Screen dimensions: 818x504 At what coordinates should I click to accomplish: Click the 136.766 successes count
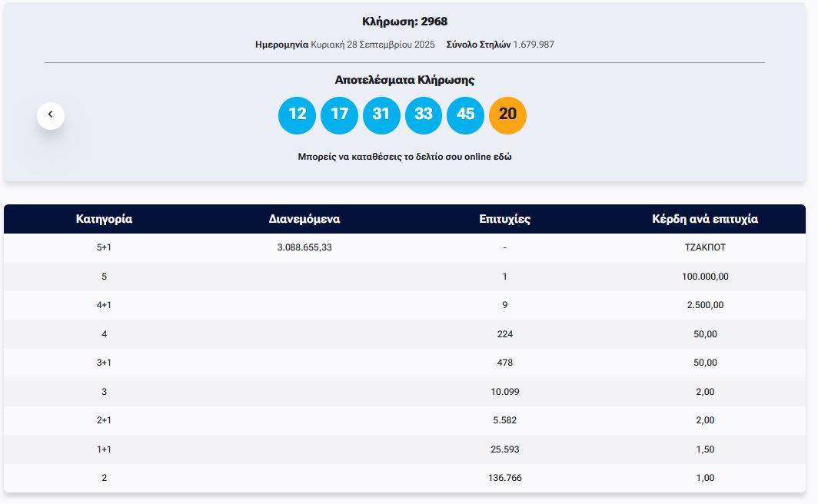click(504, 478)
